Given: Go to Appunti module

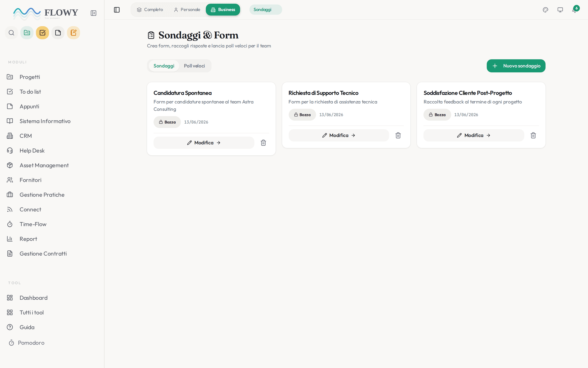Looking at the screenshot, I should [x=52, y=106].
